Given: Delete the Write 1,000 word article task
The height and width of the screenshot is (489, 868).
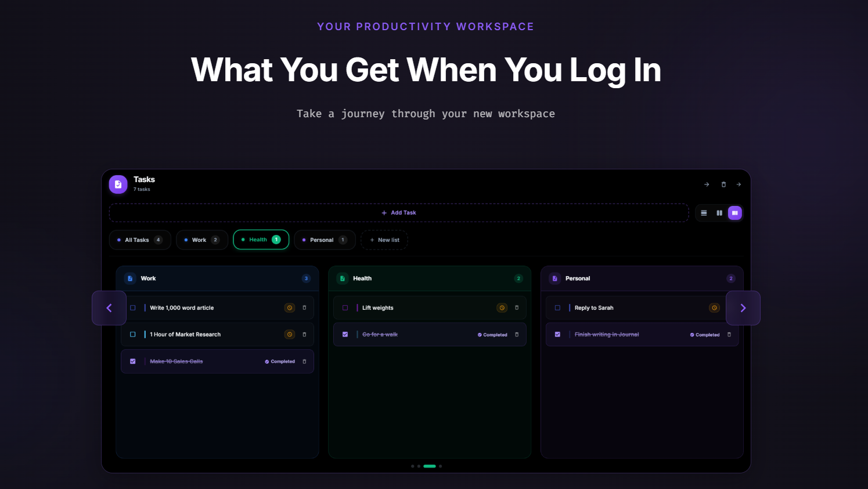Looking at the screenshot, I should pyautogui.click(x=304, y=308).
